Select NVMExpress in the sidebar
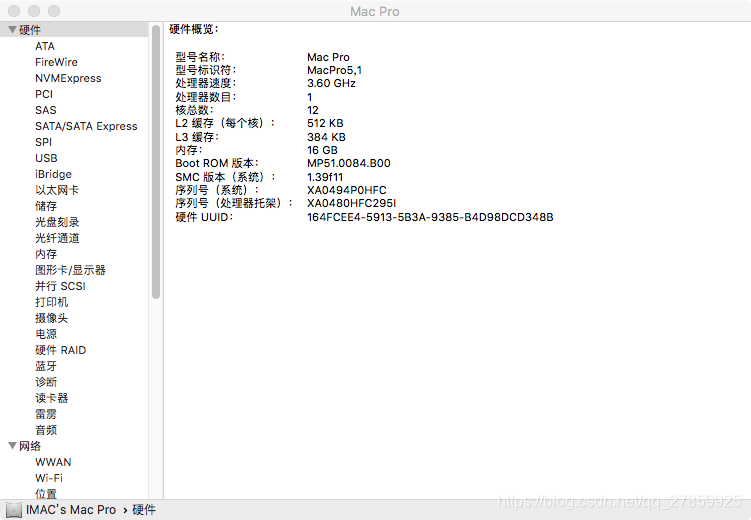Screen dimensions: 751x520 (x=68, y=78)
